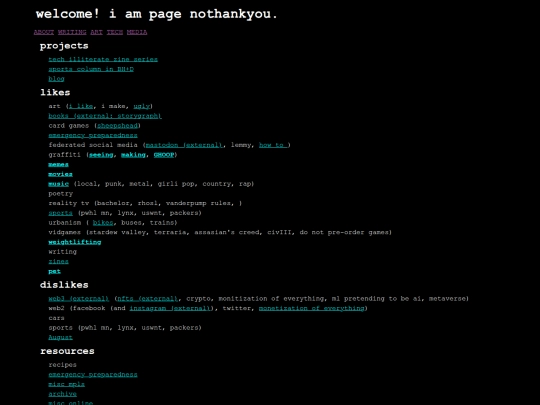This screenshot has height=405, width=540.
Task: Open the bikes urbanism link
Action: 103,222
